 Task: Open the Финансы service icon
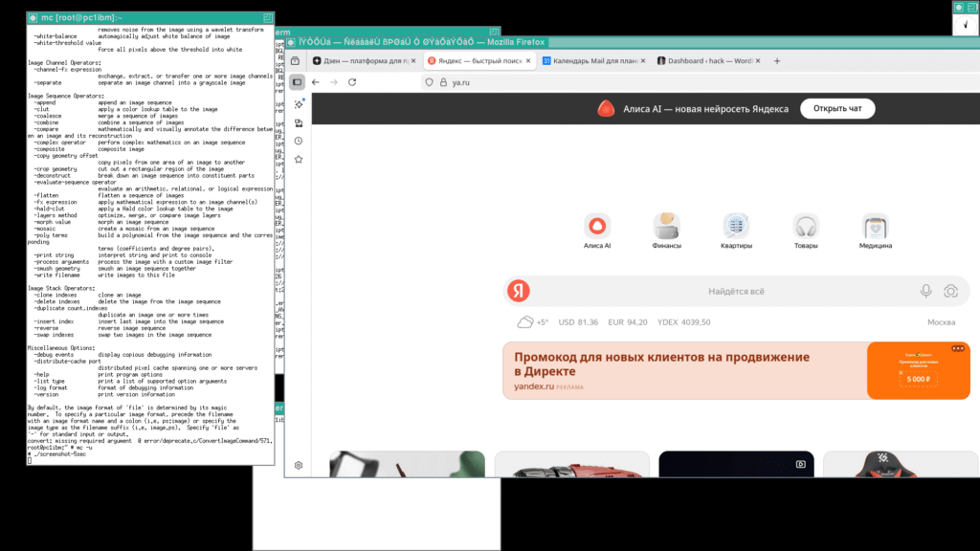tap(667, 227)
